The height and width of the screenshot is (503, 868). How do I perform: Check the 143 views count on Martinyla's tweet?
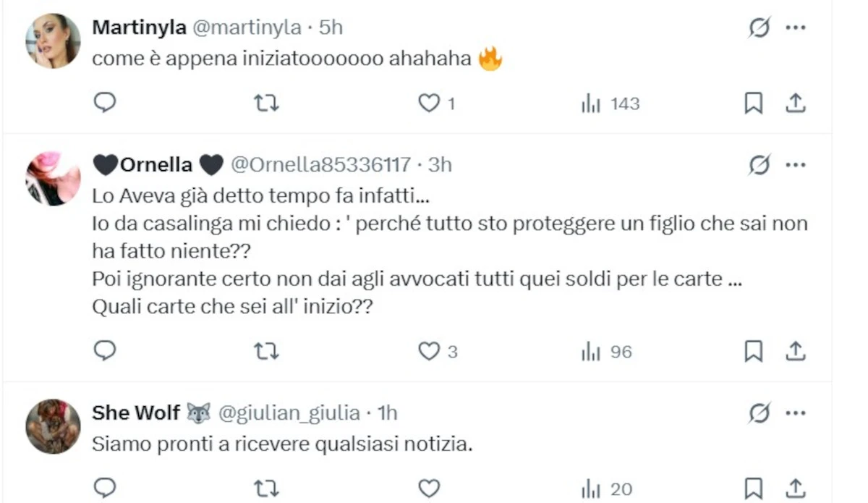tap(610, 103)
